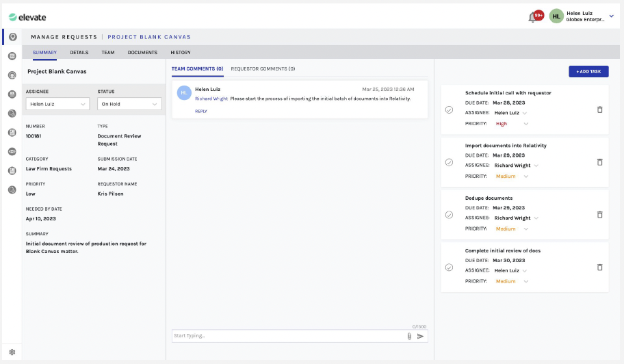The image size is (624, 364).
Task: Click the Apr 10, 2023 needed by date
Action: tap(41, 219)
